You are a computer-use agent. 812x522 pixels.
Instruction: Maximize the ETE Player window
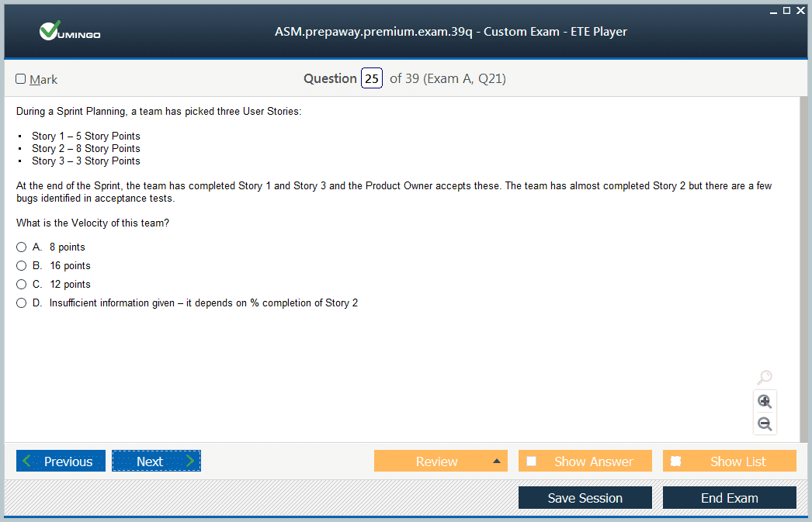[x=786, y=10]
